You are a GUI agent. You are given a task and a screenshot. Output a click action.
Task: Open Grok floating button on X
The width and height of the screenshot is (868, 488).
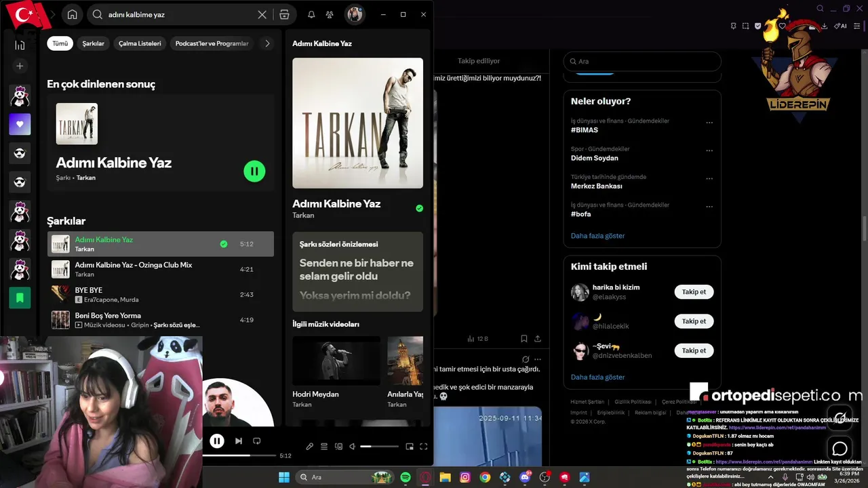coord(840,418)
